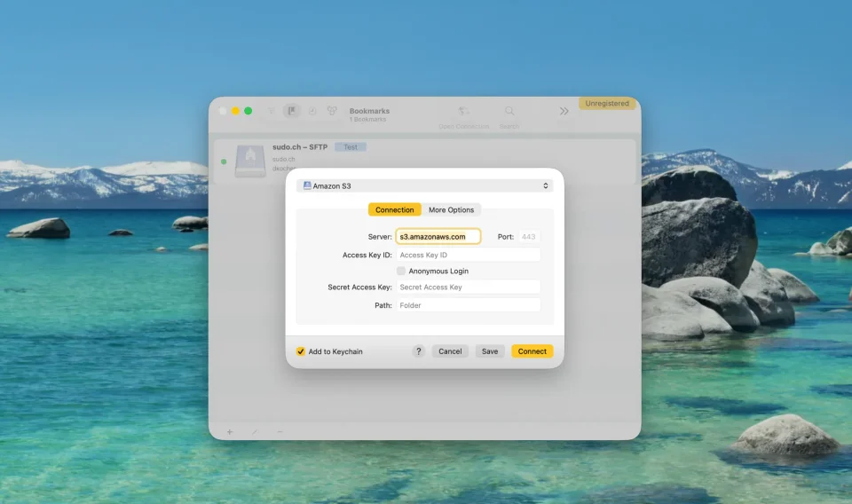Click the Unregistered badge
This screenshot has height=504, width=852.
(x=607, y=103)
